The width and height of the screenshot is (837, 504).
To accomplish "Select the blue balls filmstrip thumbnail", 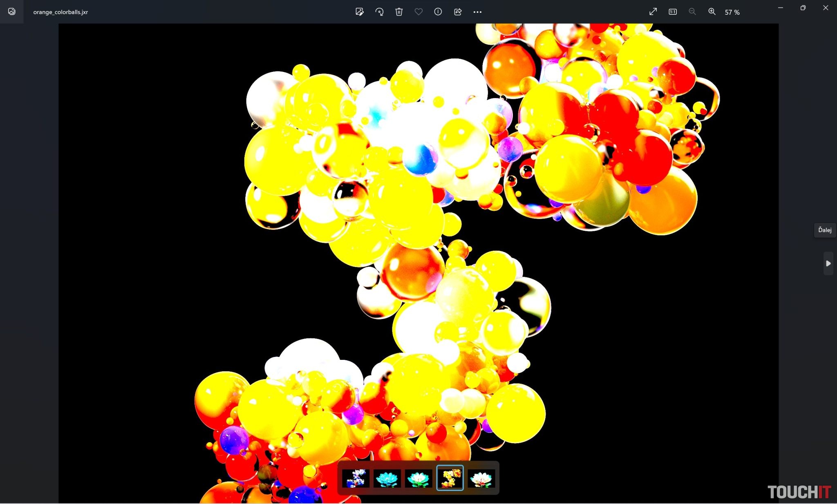I will (x=356, y=478).
